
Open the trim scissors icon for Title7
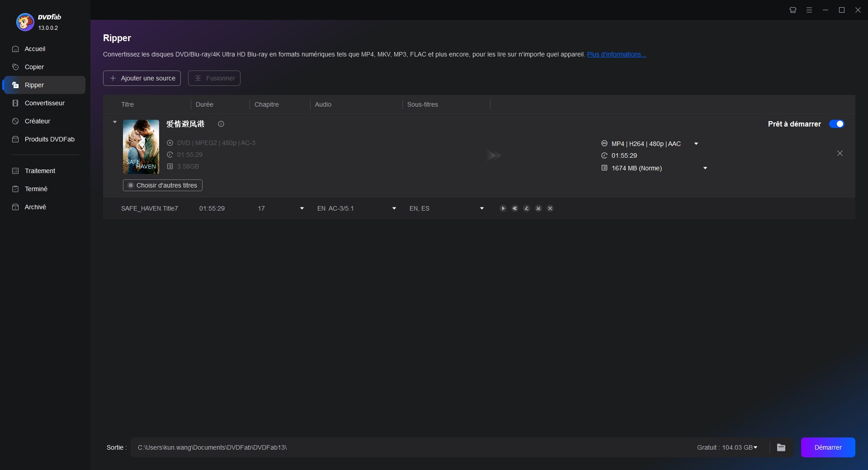click(x=538, y=208)
